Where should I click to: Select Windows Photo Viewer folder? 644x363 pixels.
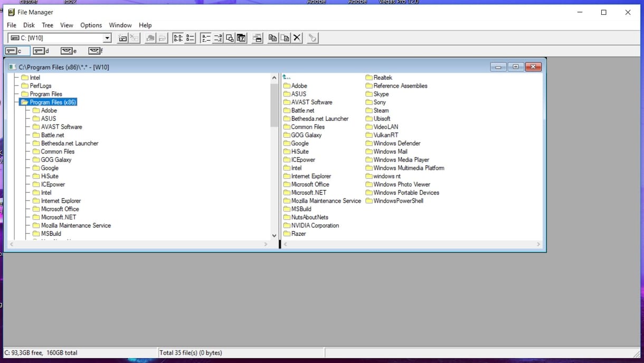397,184
